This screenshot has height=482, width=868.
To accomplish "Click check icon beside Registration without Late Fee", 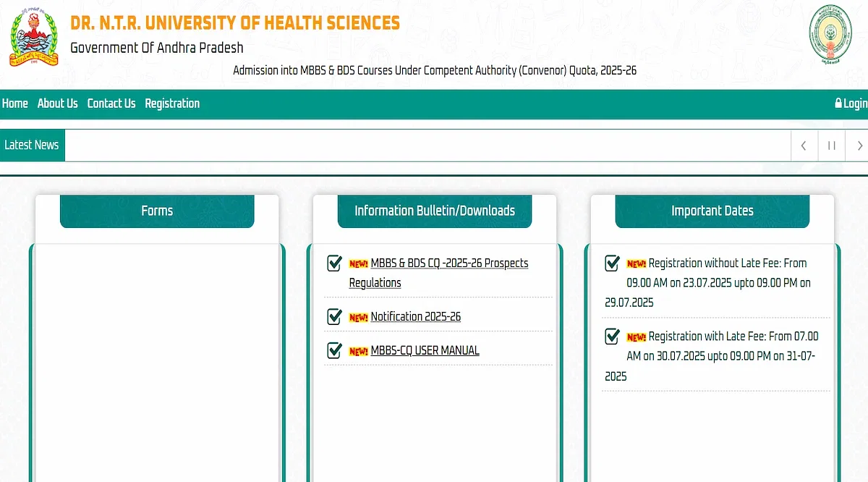I will [x=612, y=263].
